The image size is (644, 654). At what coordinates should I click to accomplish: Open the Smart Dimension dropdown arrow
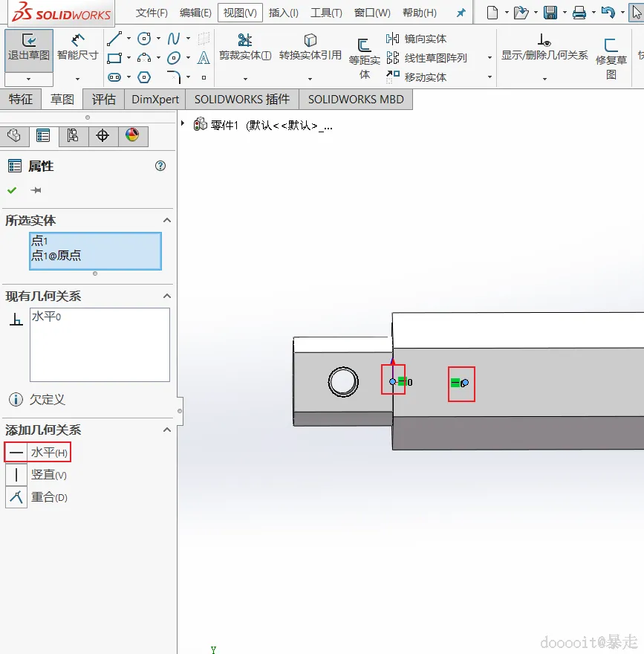point(77,79)
